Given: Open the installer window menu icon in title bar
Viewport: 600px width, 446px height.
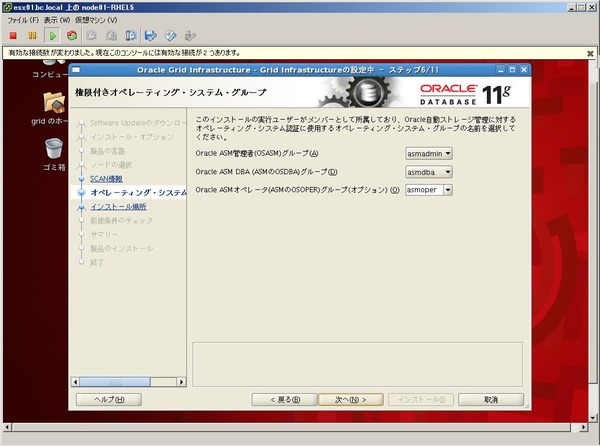Looking at the screenshot, I should (76, 70).
